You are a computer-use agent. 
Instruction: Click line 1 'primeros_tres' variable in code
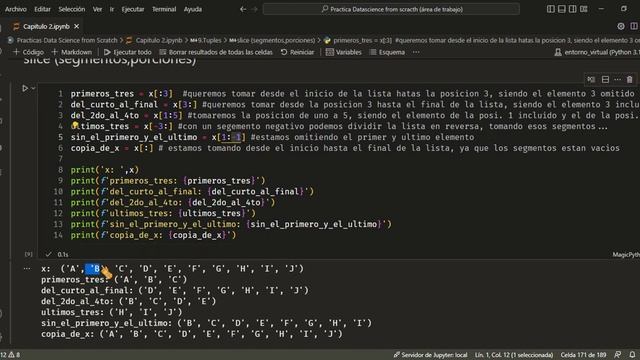click(x=102, y=94)
